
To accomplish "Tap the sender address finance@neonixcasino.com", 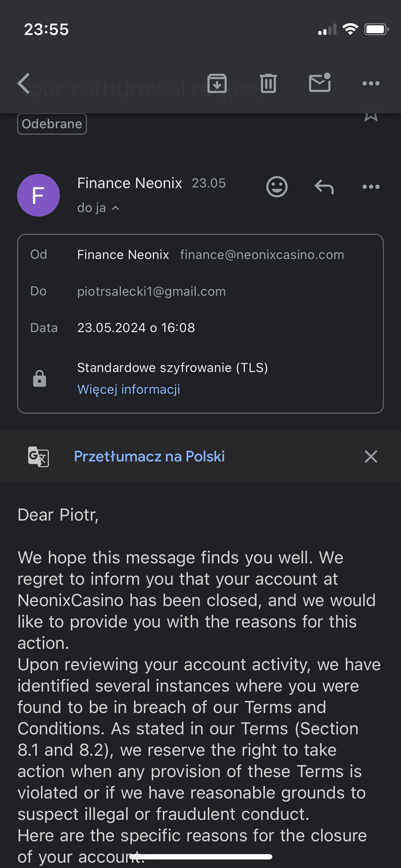I will click(x=262, y=255).
